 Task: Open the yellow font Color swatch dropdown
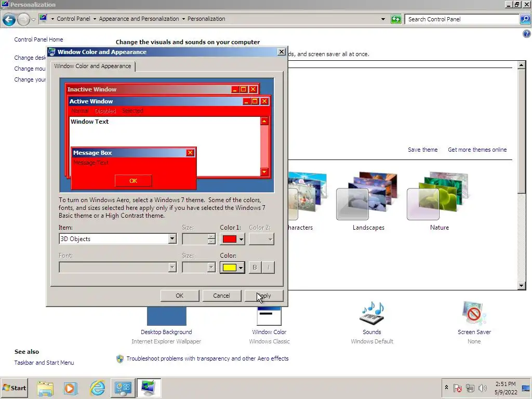232,268
